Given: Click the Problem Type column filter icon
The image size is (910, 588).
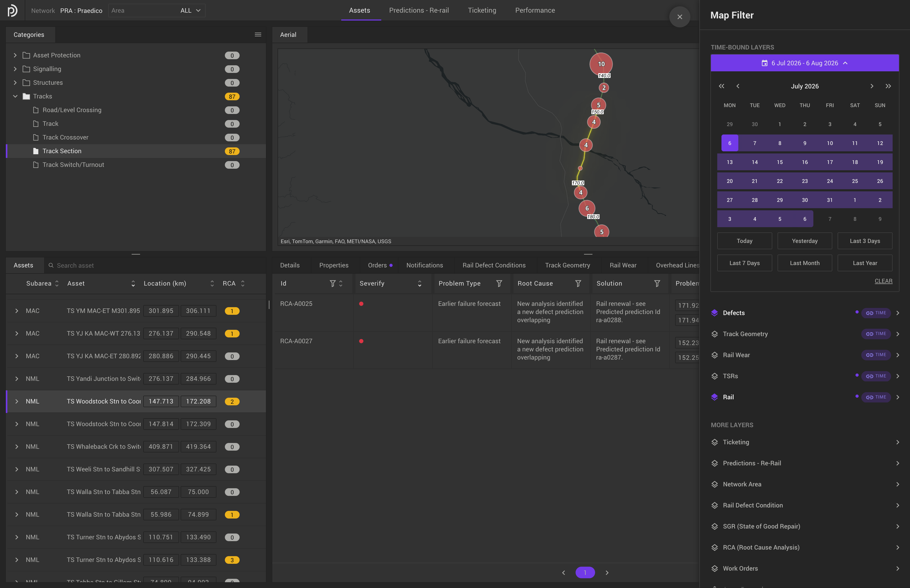Looking at the screenshot, I should 499,283.
